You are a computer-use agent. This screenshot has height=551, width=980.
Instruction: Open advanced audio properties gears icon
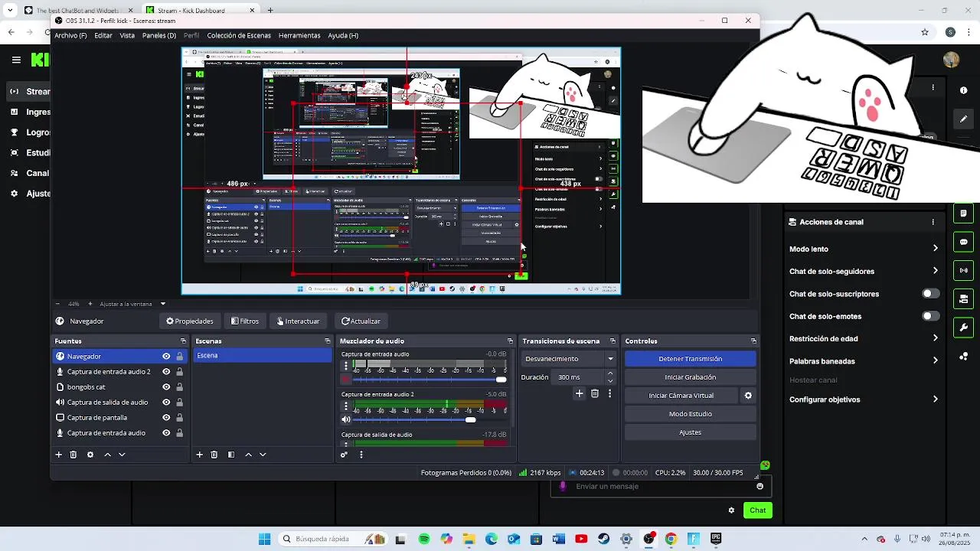(345, 455)
